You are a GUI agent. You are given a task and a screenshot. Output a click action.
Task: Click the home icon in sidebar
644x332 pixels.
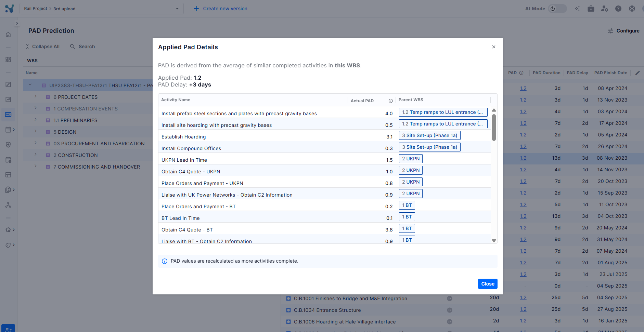pos(8,35)
